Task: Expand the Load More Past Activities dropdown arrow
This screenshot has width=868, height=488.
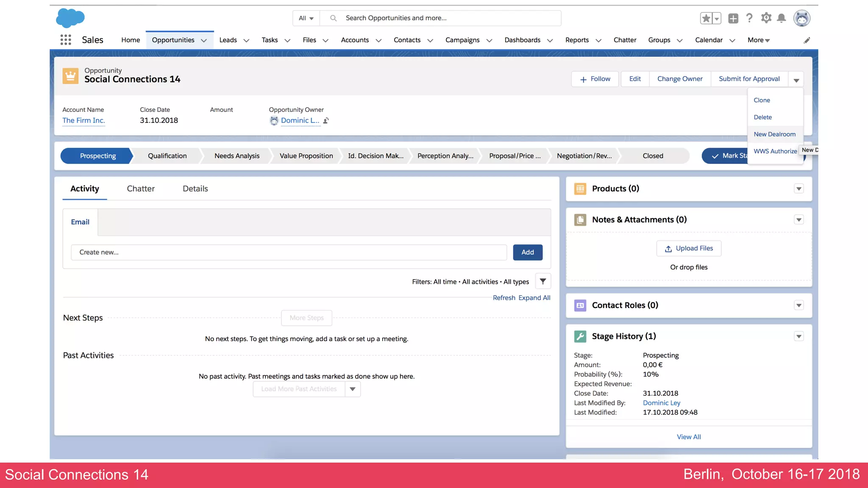Action: (353, 389)
